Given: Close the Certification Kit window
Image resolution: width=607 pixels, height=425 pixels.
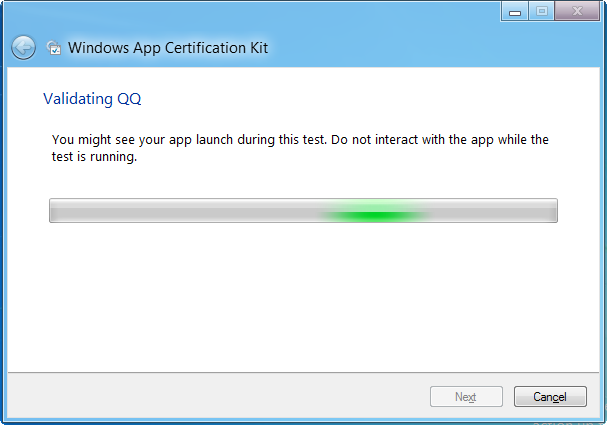Looking at the screenshot, I should (577, 11).
